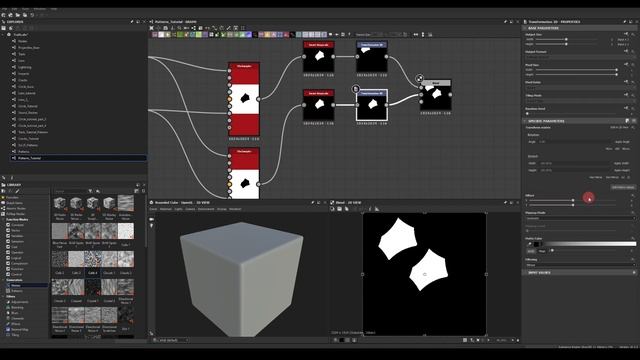Screen dimensions: 640x360
Task: Open the Tiling Mode dropdown
Action: (580, 100)
